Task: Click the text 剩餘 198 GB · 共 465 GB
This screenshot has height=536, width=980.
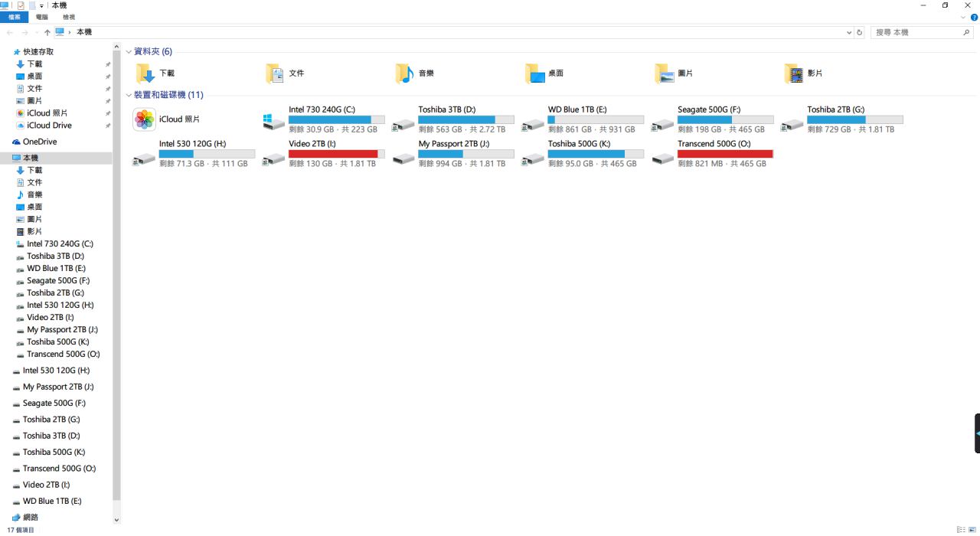Action: coord(721,129)
